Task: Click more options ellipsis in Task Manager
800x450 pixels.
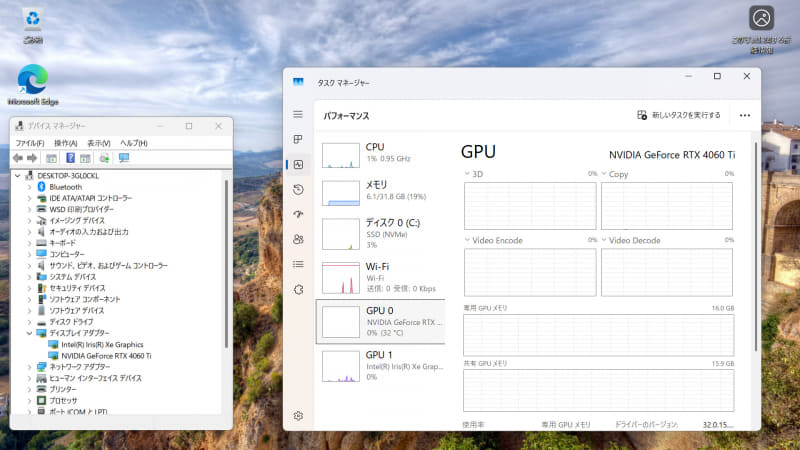Action: click(745, 115)
